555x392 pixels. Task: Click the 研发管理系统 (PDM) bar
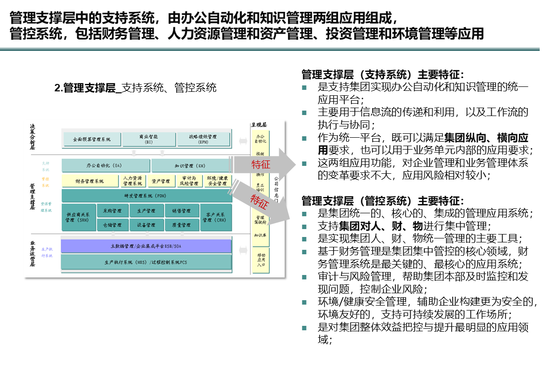[x=147, y=196]
